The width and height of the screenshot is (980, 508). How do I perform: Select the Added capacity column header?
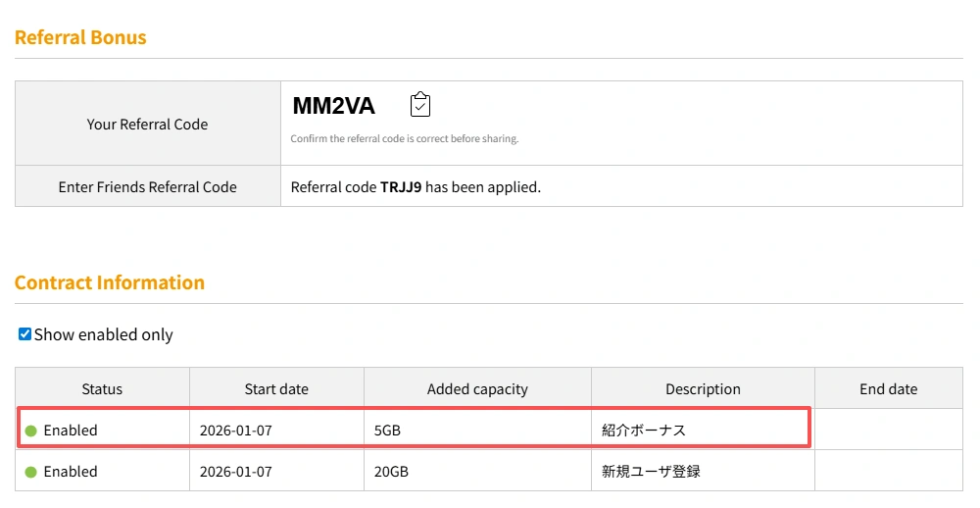coord(477,389)
